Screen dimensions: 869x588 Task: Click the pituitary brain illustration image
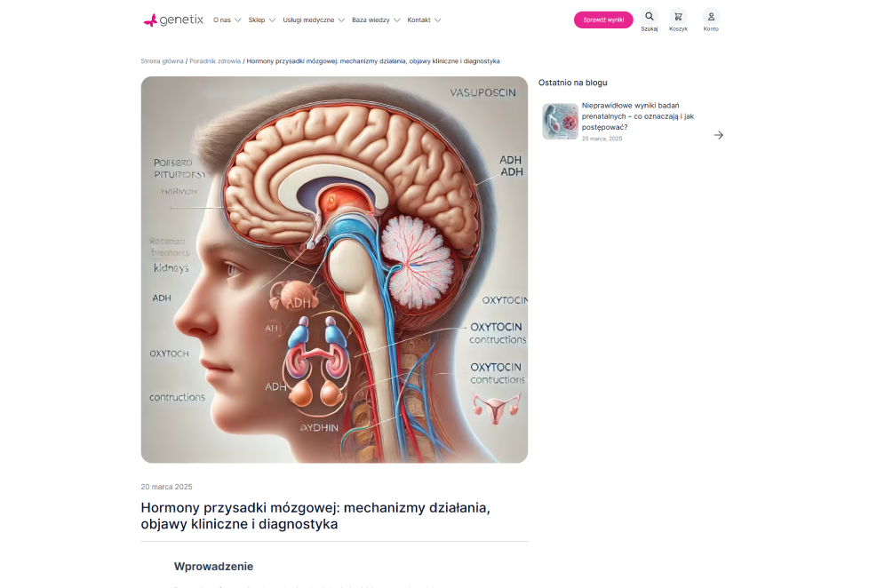(x=334, y=269)
